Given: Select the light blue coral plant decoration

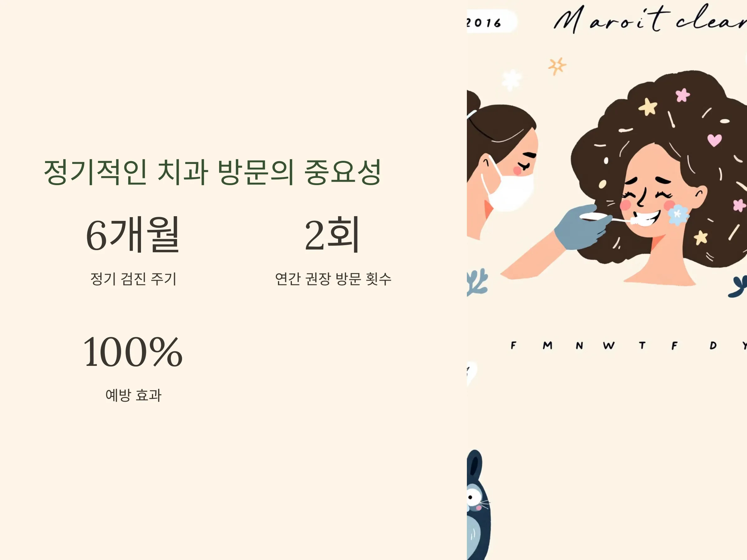Looking at the screenshot, I should pos(477,281).
